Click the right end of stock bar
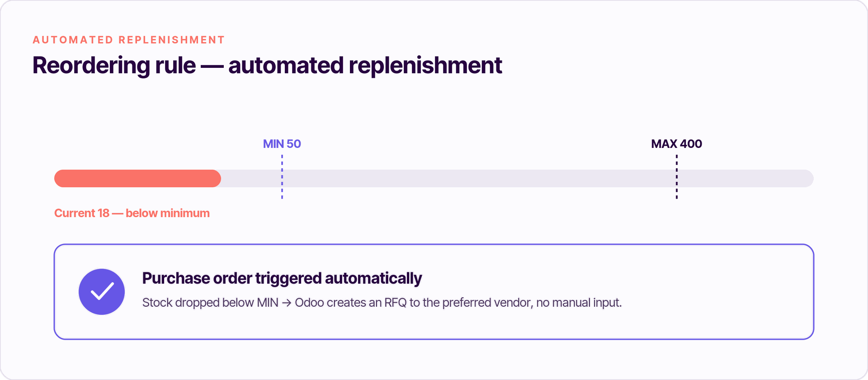Screen dimensions: 868x380 click(807, 178)
